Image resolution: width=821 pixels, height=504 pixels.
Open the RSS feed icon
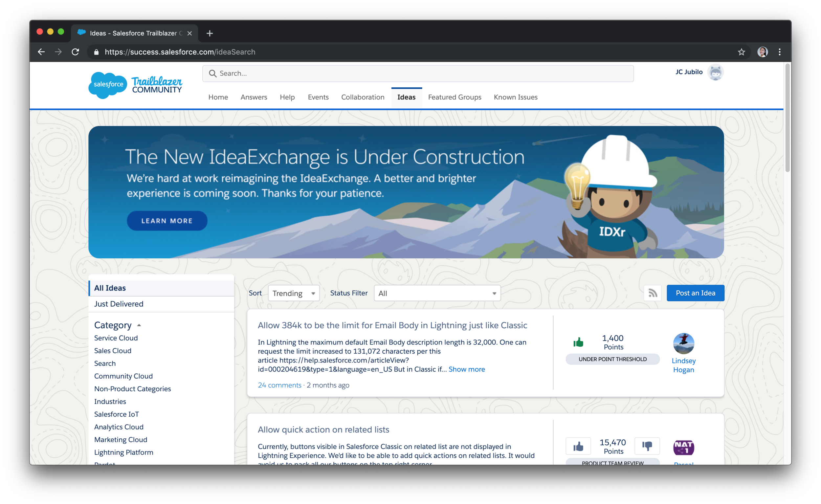pyautogui.click(x=652, y=293)
